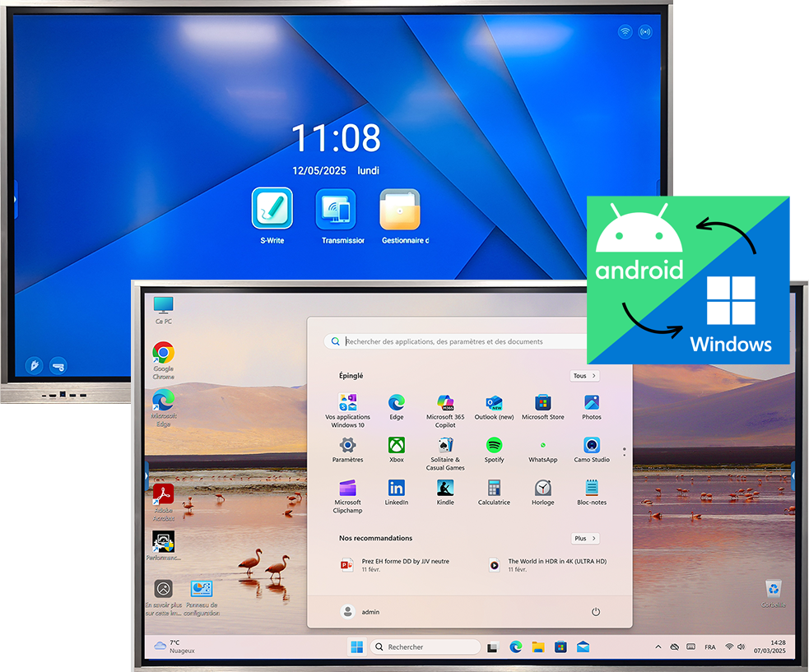Tap the hotspot broadcast icon on Android screen
This screenshot has width=809, height=672.
point(645,32)
